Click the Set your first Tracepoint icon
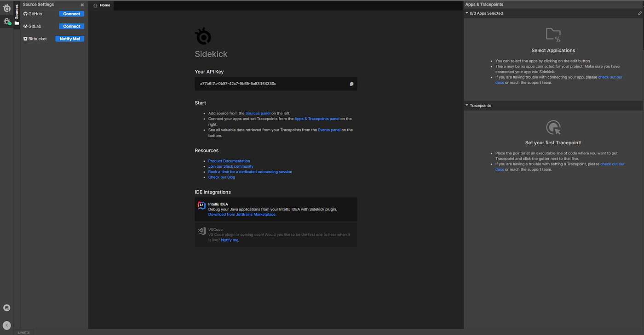Image resolution: width=644 pixels, height=335 pixels. coord(553,127)
